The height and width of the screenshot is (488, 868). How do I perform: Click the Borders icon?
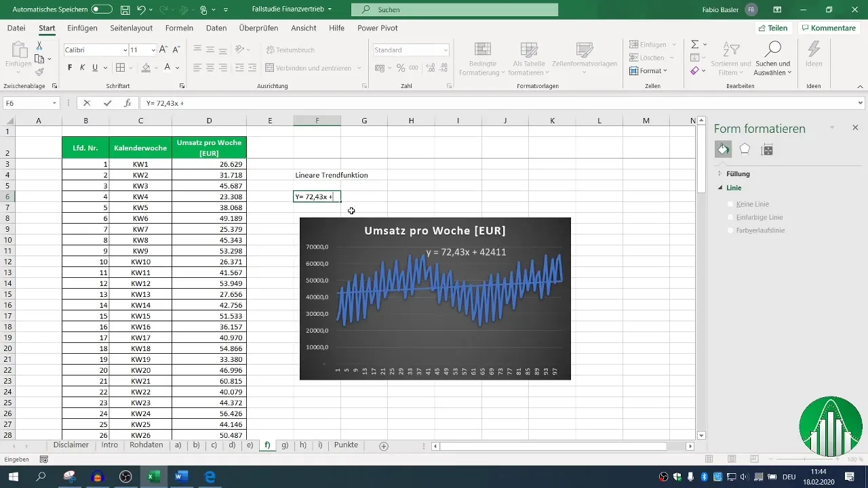click(x=120, y=68)
